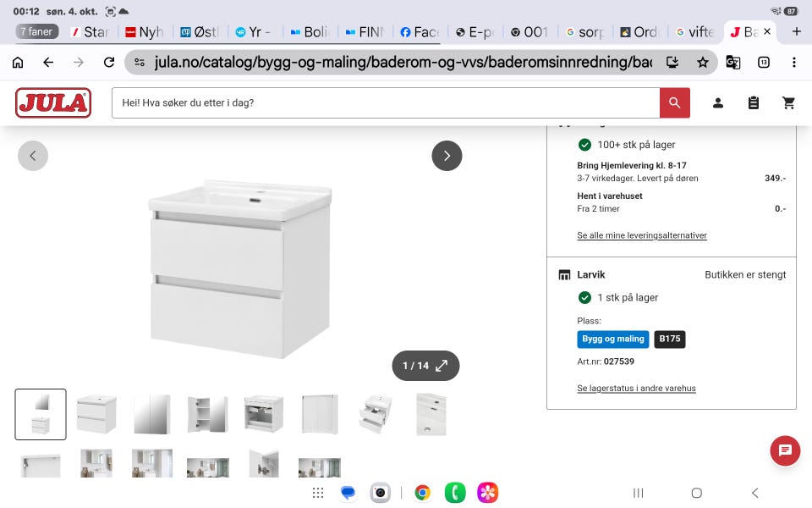Click the 'Bygg og maling' location badge
This screenshot has width=812, height=508.
point(613,339)
